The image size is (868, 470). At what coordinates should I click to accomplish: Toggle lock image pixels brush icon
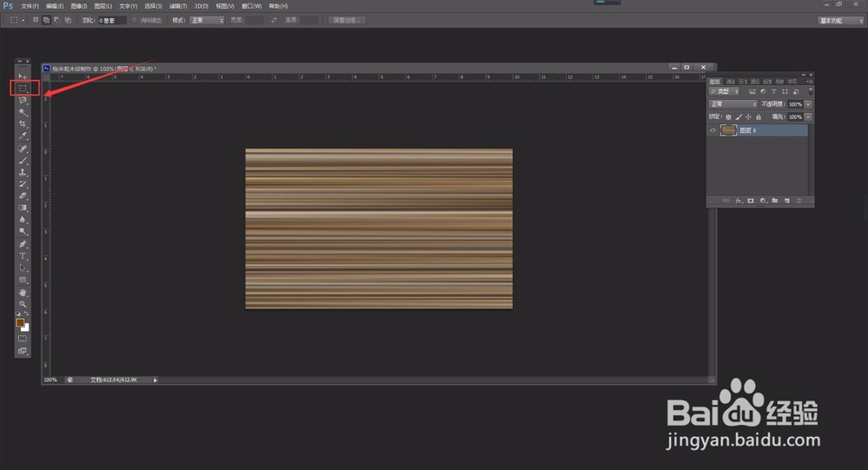739,117
